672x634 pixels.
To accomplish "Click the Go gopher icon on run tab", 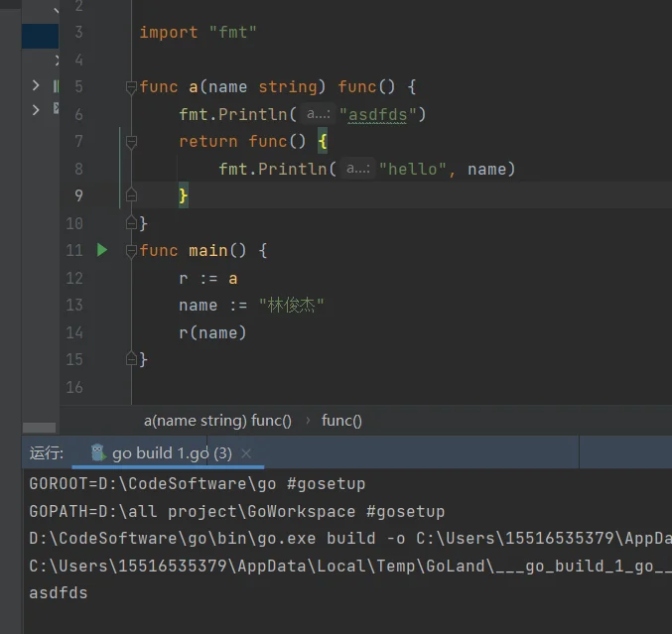I will point(98,452).
